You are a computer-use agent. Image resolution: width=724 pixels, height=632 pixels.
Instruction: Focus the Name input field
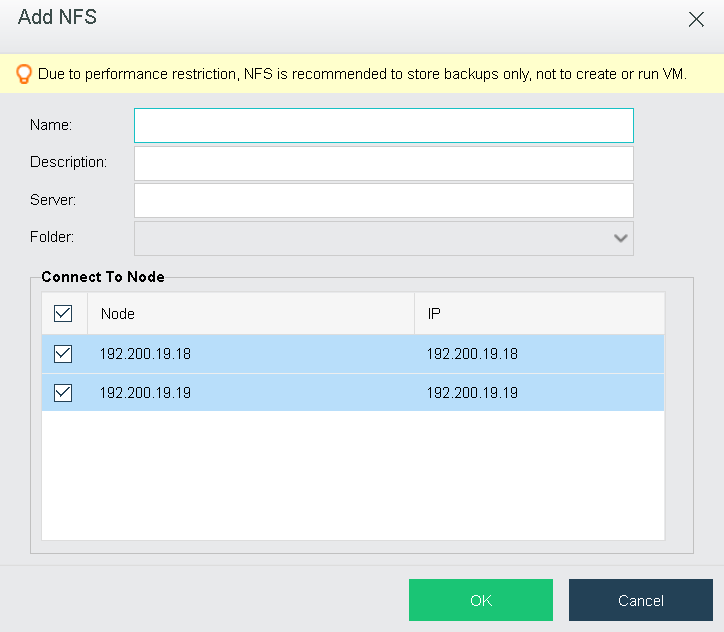pyautogui.click(x=384, y=126)
